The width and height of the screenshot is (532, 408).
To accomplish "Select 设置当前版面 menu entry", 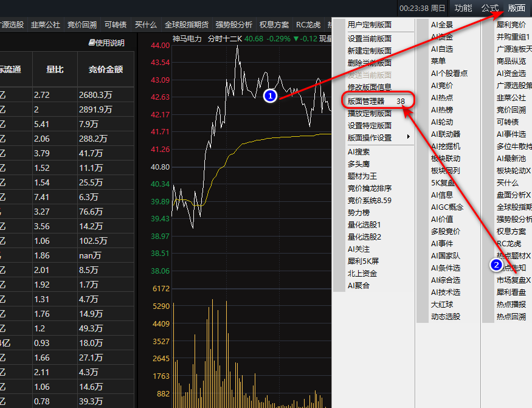I will pos(370,38).
